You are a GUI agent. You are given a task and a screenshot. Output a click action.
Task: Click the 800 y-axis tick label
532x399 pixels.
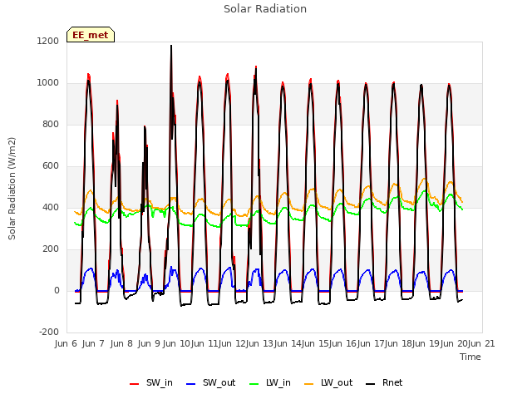click(51, 125)
